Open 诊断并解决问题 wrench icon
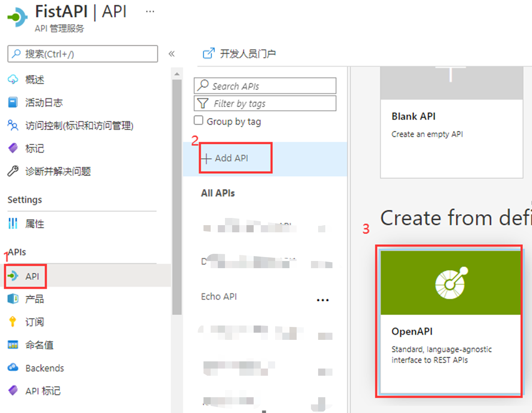532x413 pixels. pos(13,171)
